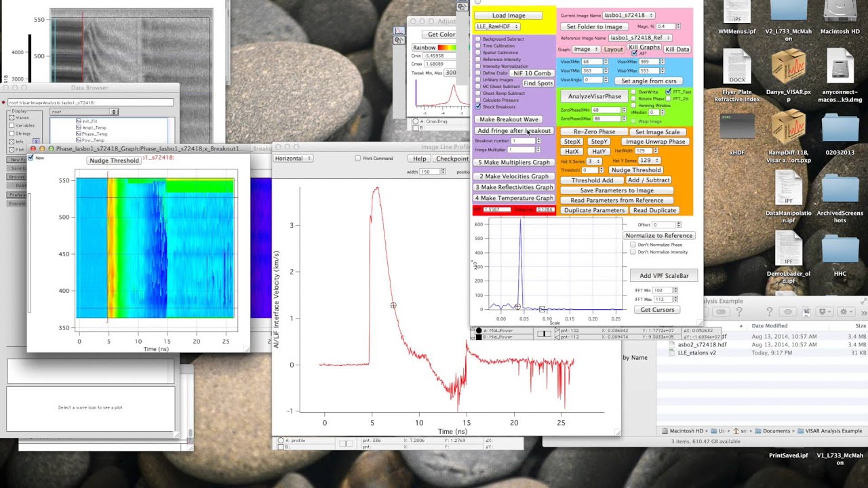Click Finder help question mark icon

(x=769, y=312)
